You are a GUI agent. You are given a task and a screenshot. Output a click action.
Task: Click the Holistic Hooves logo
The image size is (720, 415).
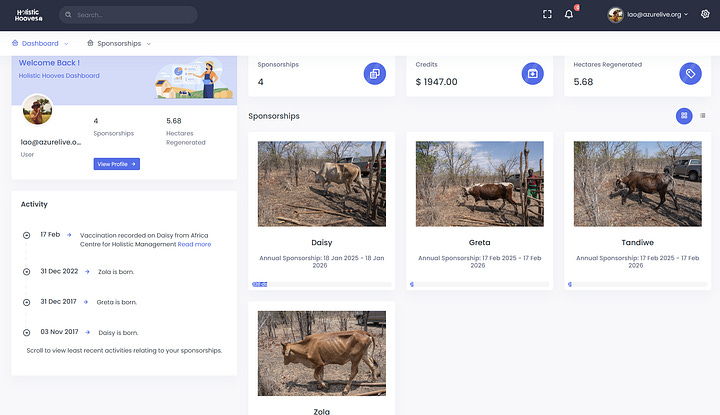pyautogui.click(x=28, y=15)
